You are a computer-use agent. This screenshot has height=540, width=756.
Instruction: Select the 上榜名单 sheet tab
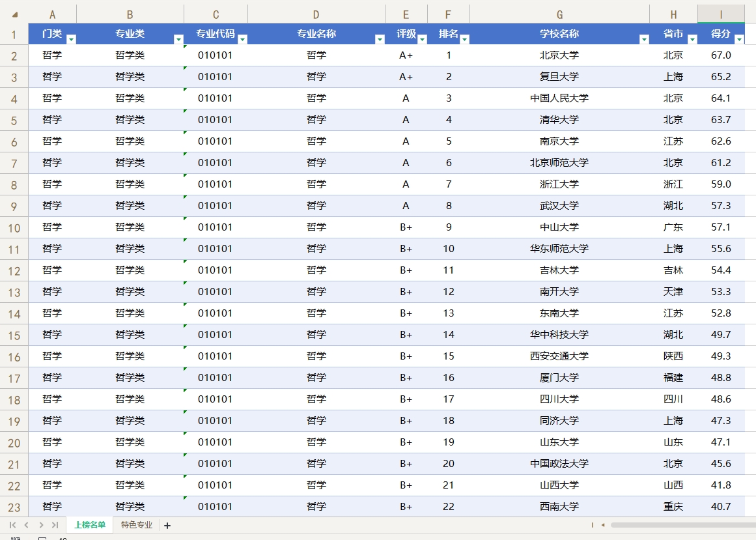[x=91, y=523]
